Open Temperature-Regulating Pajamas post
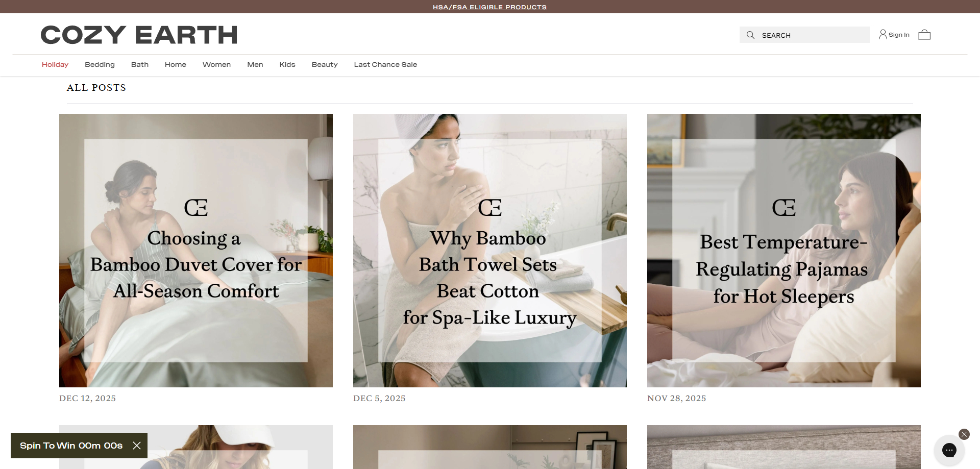This screenshot has height=469, width=980. pos(784,251)
